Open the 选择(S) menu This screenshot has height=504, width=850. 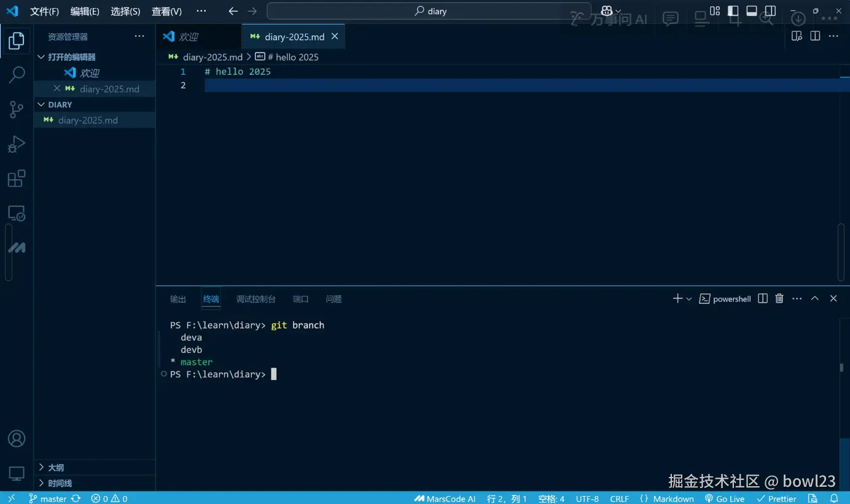click(125, 11)
